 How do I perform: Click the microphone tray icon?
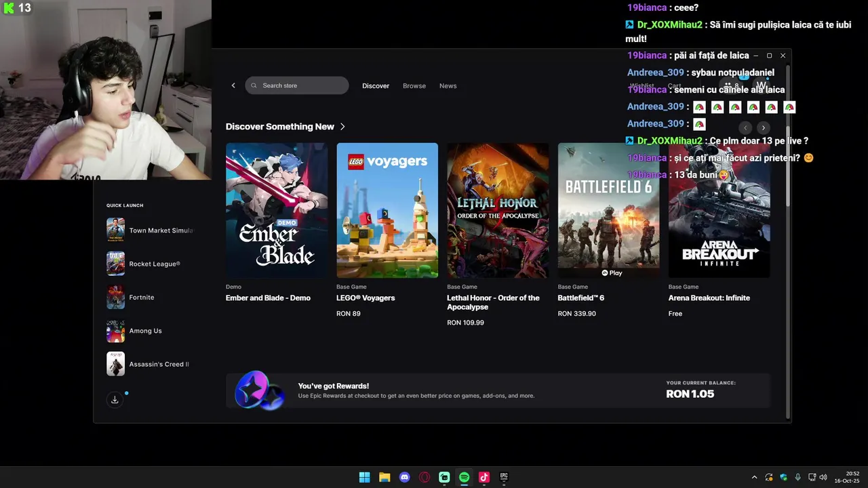pyautogui.click(x=797, y=477)
